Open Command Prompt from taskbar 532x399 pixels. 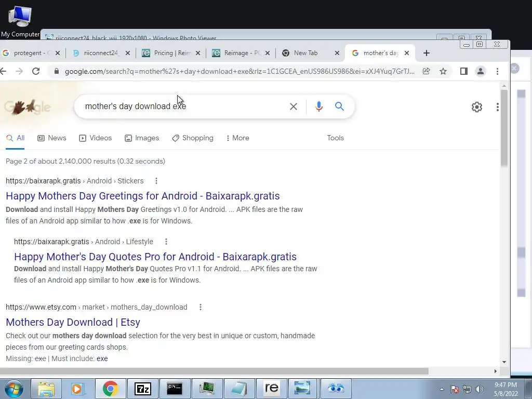tap(175, 389)
